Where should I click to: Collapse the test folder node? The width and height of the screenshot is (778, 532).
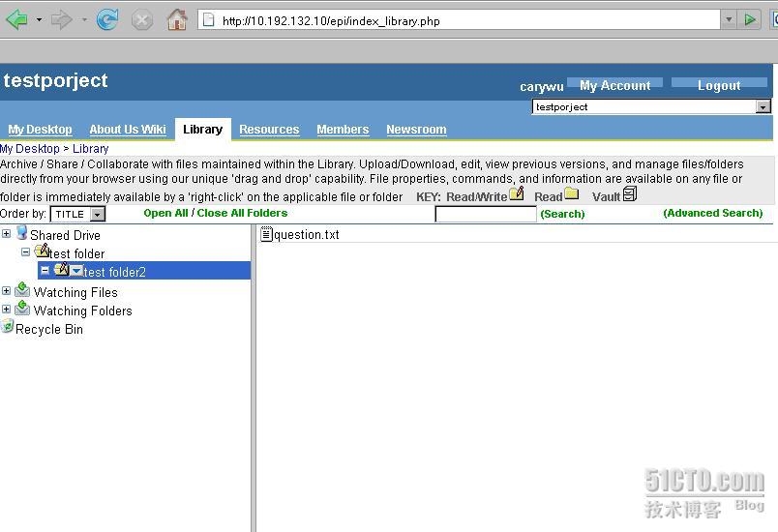tap(25, 252)
